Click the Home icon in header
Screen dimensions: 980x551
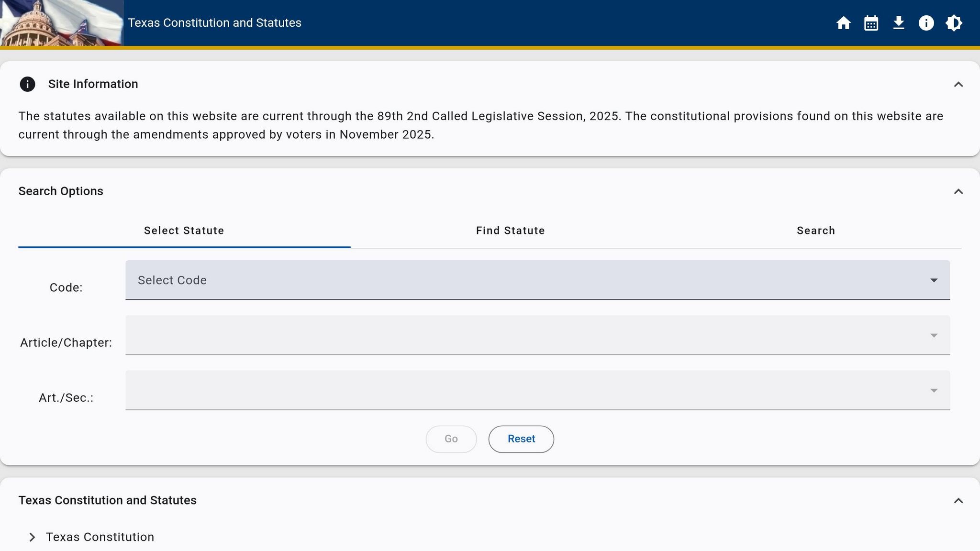tap(843, 23)
